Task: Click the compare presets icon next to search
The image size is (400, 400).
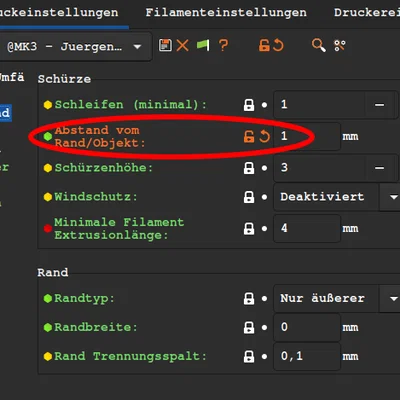Action: (340, 45)
